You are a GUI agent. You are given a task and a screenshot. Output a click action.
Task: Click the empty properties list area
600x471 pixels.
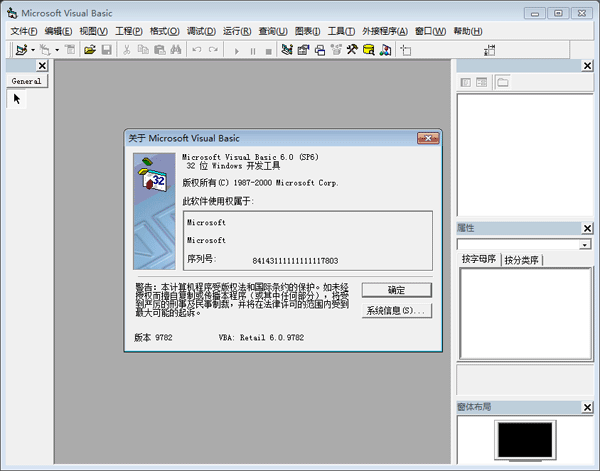tap(525, 314)
